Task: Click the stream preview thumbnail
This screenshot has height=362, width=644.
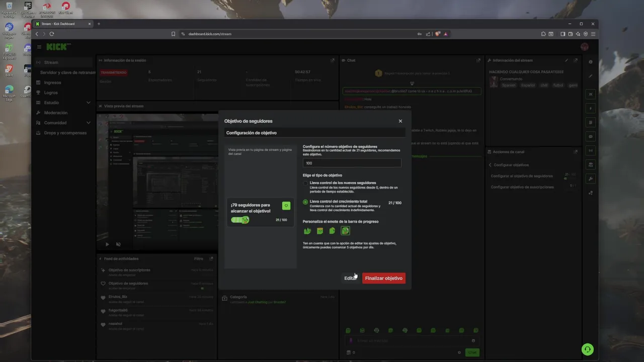Action: (x=157, y=183)
